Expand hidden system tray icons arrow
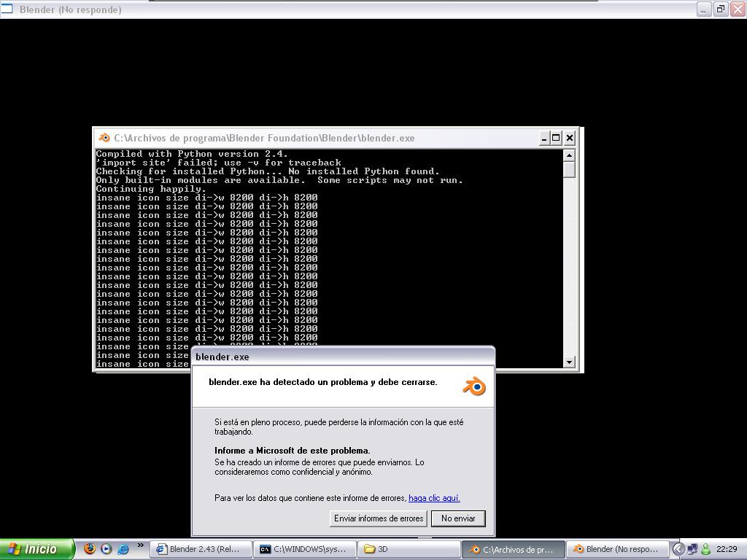The image size is (747, 560). coord(678,549)
